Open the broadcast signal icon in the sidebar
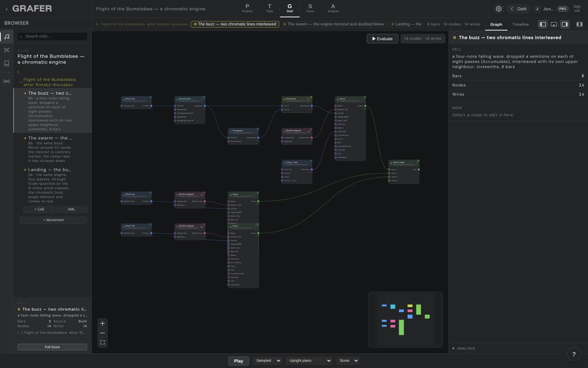 click(x=6, y=81)
